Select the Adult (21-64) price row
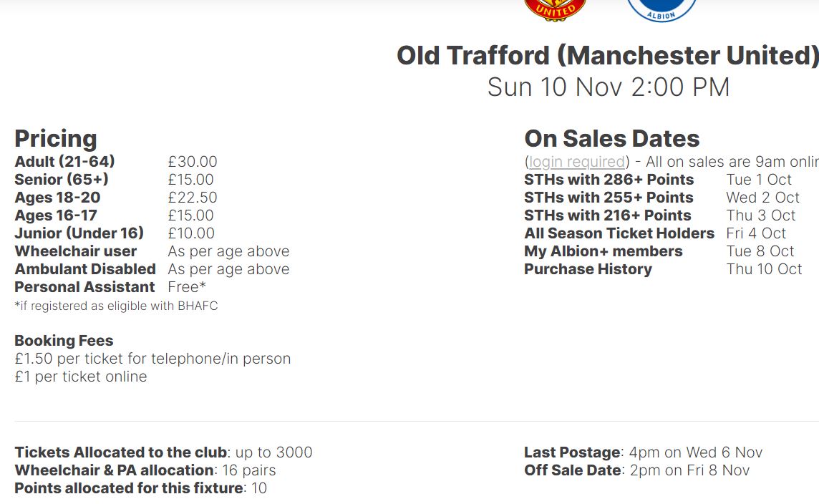Image resolution: width=819 pixels, height=504 pixels. 116,161
